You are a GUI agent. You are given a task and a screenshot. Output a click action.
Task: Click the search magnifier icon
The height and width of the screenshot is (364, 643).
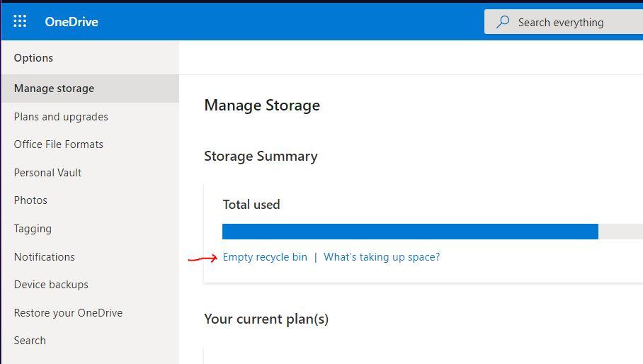click(x=503, y=22)
